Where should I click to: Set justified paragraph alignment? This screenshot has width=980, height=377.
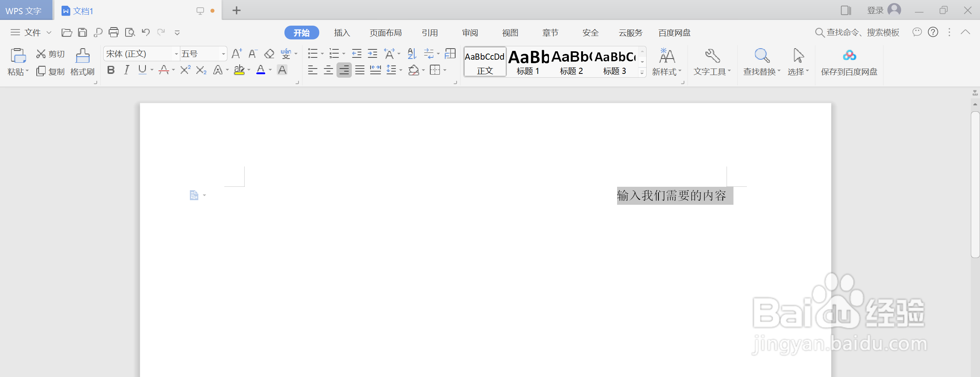point(360,70)
